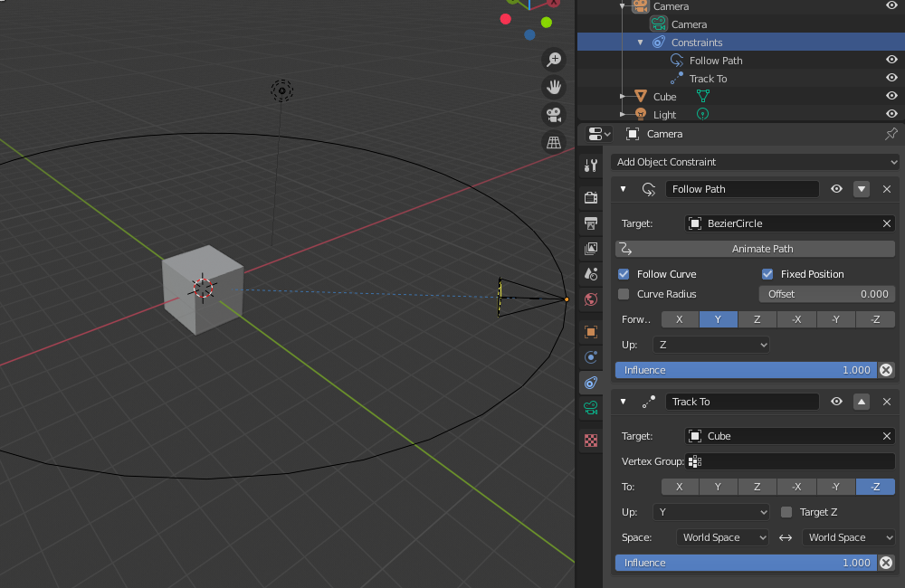Image resolution: width=905 pixels, height=588 pixels.
Task: Click the pan view hand icon
Action: [x=554, y=87]
